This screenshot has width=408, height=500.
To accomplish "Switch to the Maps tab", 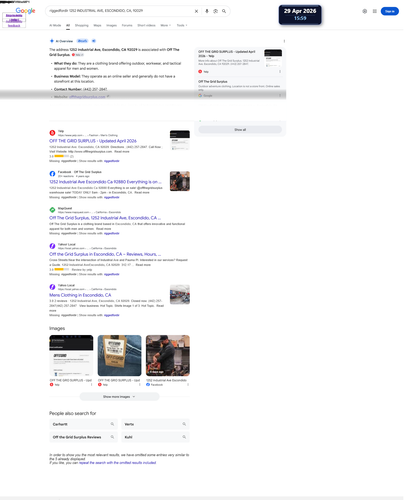I will tap(97, 25).
